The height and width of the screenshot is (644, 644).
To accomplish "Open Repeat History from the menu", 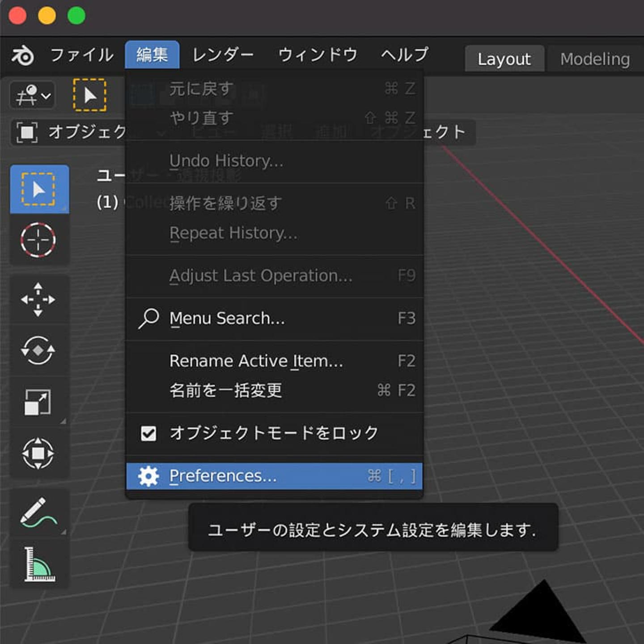I will pos(275,233).
